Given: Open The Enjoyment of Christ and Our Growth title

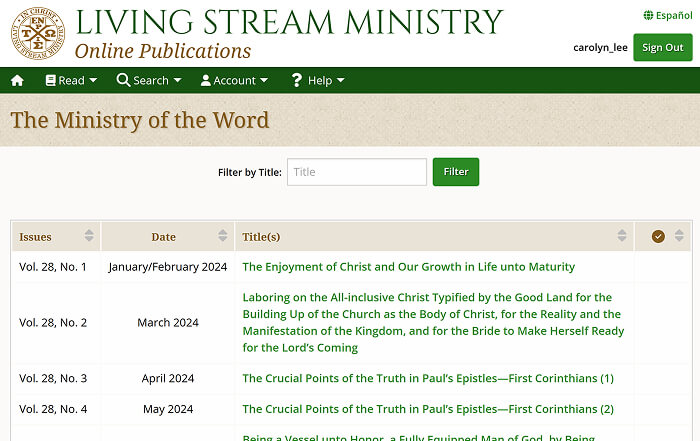Looking at the screenshot, I should click(x=408, y=267).
